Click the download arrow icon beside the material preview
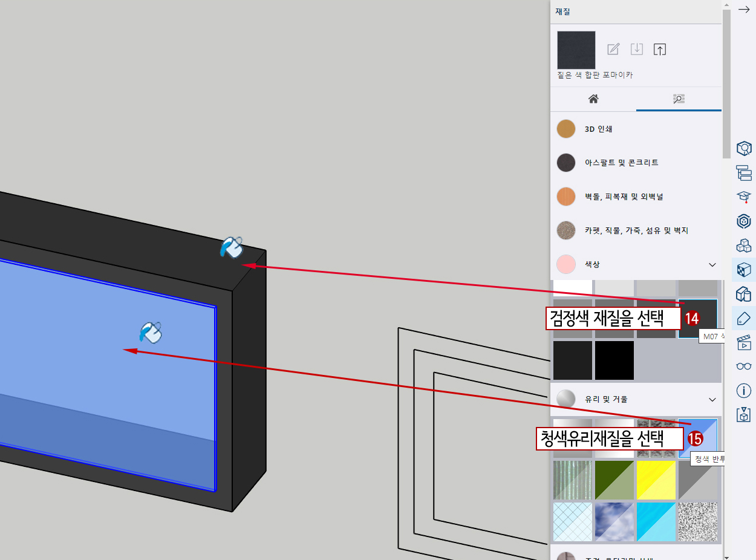Screen dimensions: 756x560 pyautogui.click(x=636, y=50)
